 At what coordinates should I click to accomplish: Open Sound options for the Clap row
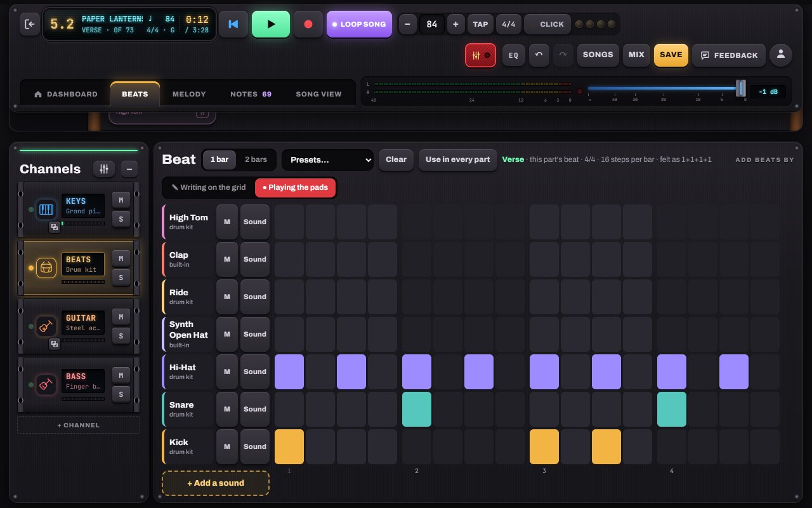coord(255,259)
